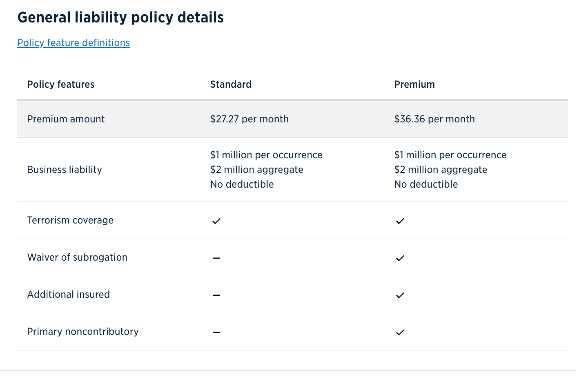Click Standard Additional insured dash icon
The height and width of the screenshot is (381, 588).
pyautogui.click(x=216, y=295)
